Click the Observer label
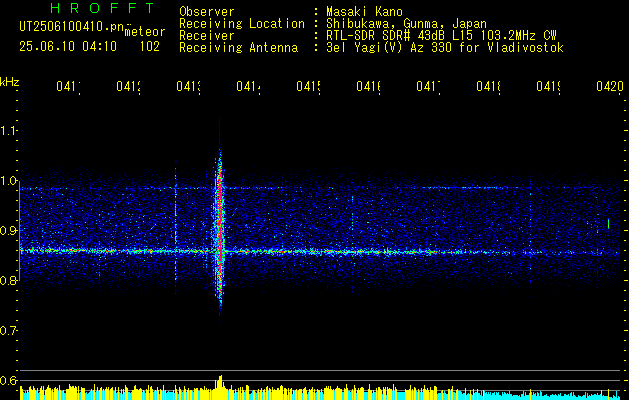 tap(207, 11)
